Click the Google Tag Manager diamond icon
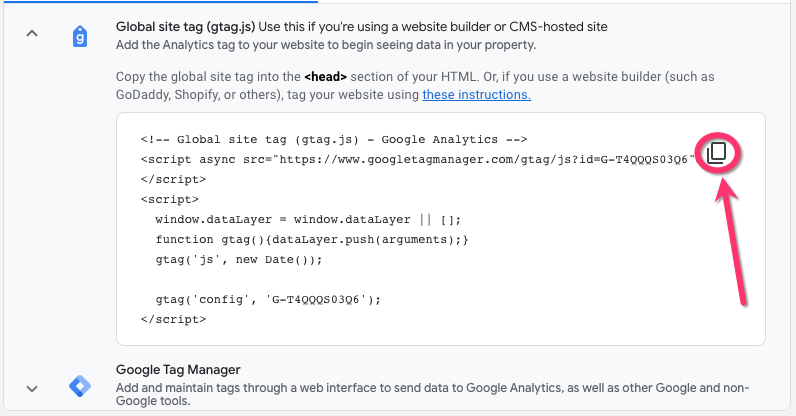The width and height of the screenshot is (796, 416). pyautogui.click(x=81, y=386)
